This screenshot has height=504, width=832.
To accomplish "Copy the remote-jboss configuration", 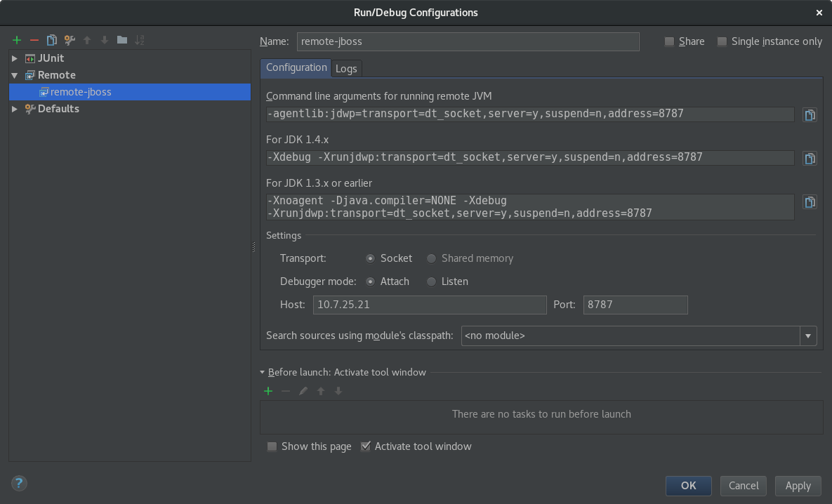I will tap(51, 40).
